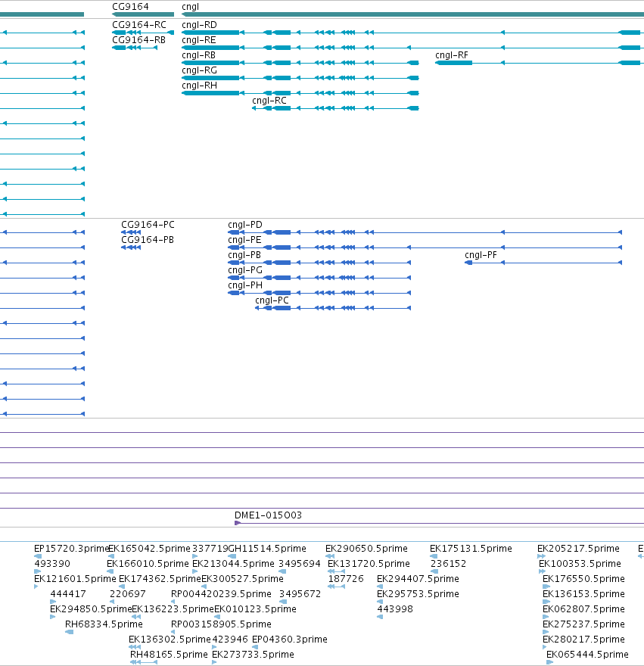The image size is (644, 666).
Task: Click the CG9164-PB protein label
Action: (148, 240)
